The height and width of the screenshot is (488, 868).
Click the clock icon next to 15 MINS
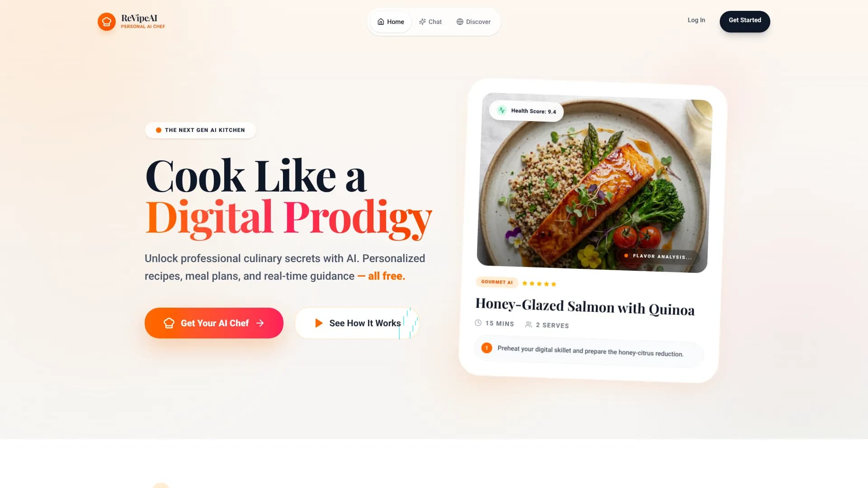pyautogui.click(x=478, y=323)
